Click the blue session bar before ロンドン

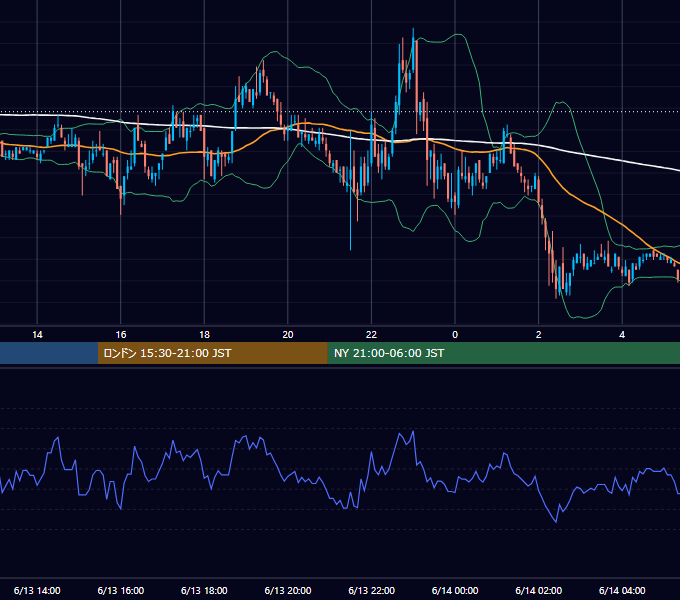click(x=49, y=353)
